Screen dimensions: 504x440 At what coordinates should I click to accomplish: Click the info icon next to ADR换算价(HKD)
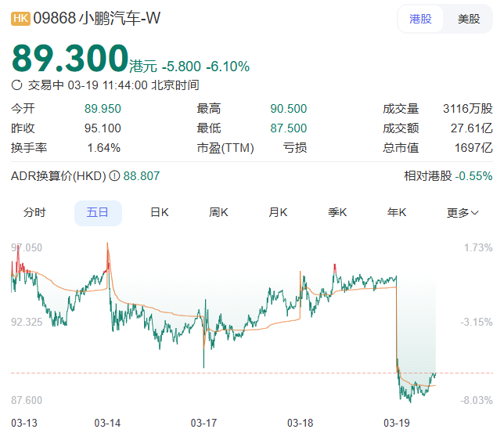[114, 176]
